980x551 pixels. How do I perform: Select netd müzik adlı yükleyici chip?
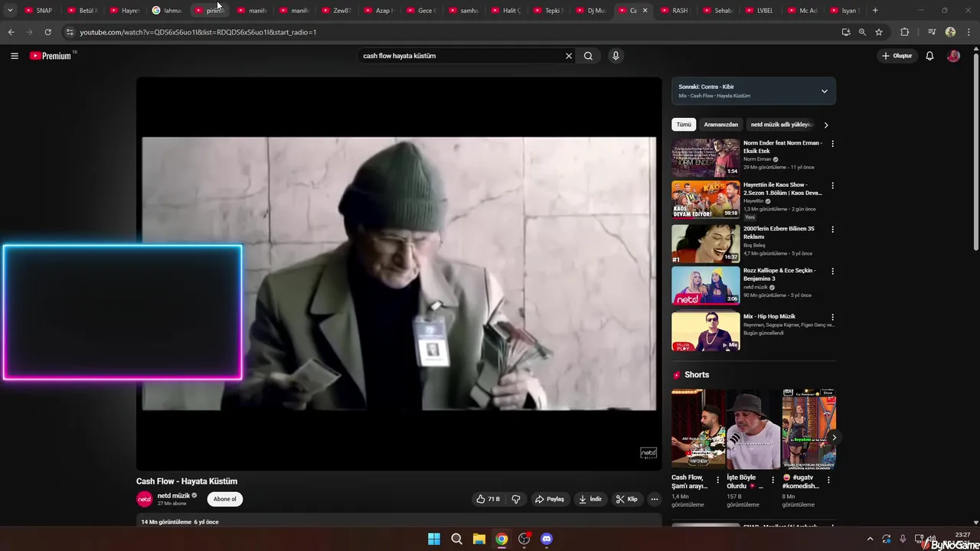(x=782, y=125)
